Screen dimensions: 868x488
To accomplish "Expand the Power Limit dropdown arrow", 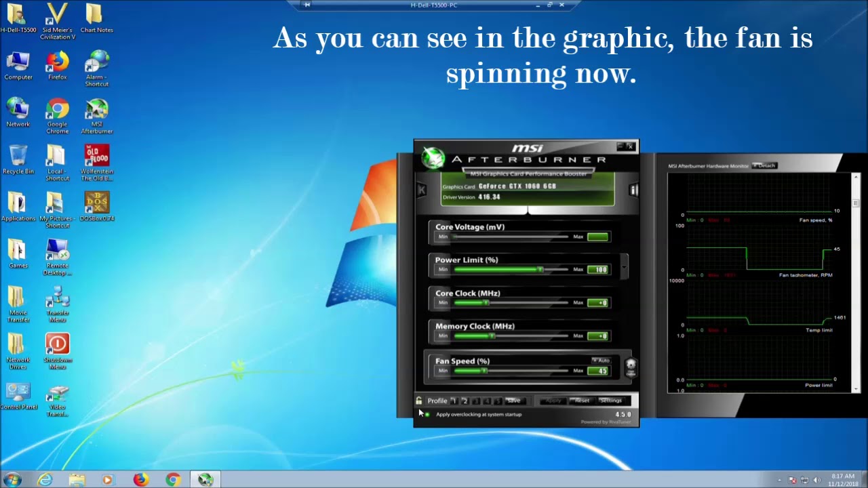I will click(x=625, y=267).
